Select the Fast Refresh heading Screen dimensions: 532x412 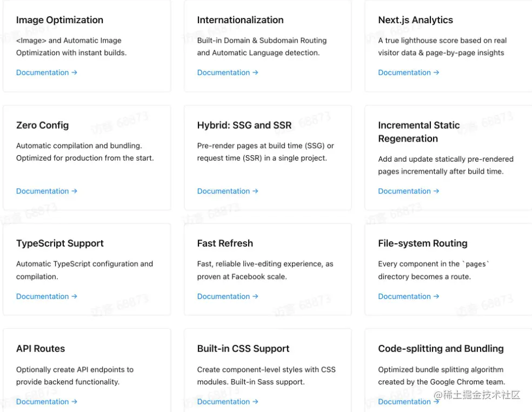[225, 243]
